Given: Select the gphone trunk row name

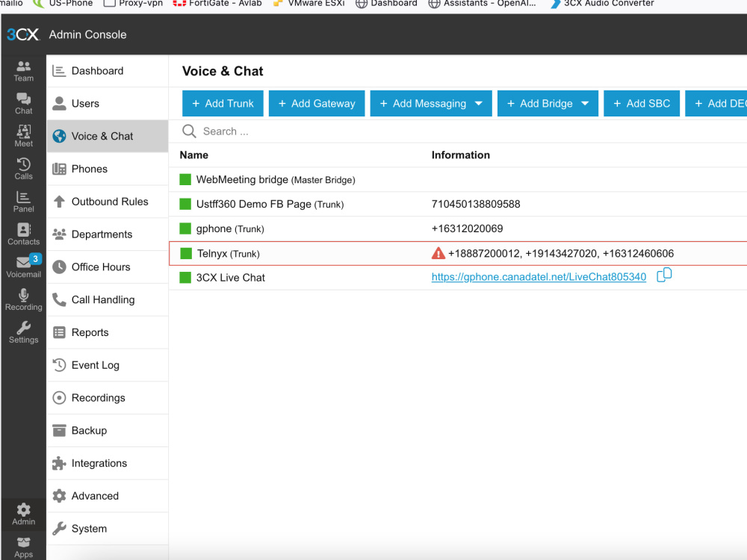Looking at the screenshot, I should point(229,228).
